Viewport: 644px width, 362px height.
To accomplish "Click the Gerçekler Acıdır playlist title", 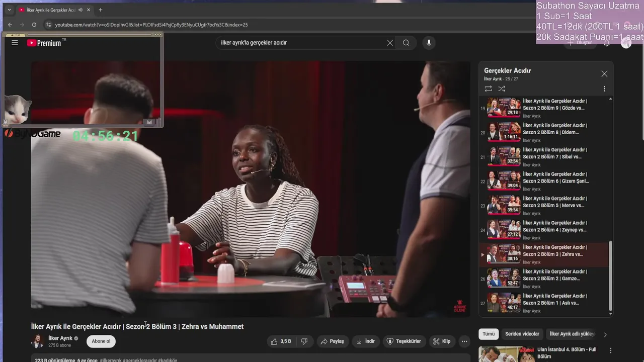I will [x=507, y=71].
